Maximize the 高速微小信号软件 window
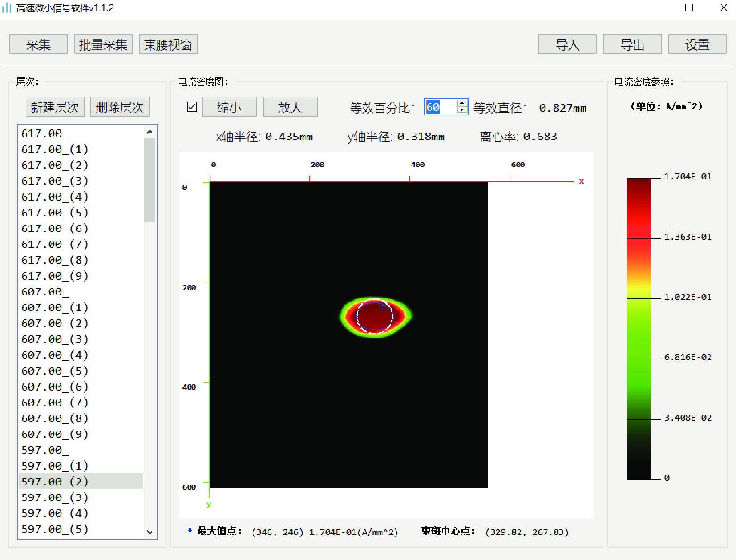The width and height of the screenshot is (736, 560). 689,8
